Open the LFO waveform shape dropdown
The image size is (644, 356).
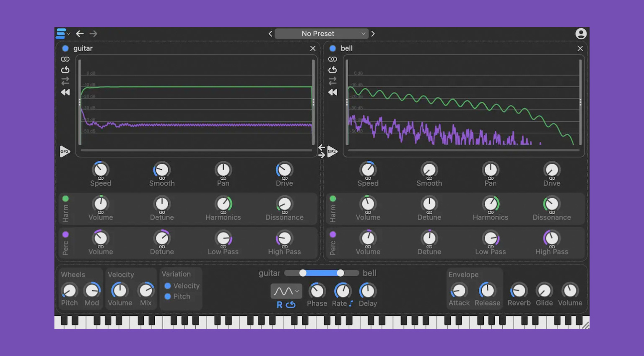[x=286, y=291]
